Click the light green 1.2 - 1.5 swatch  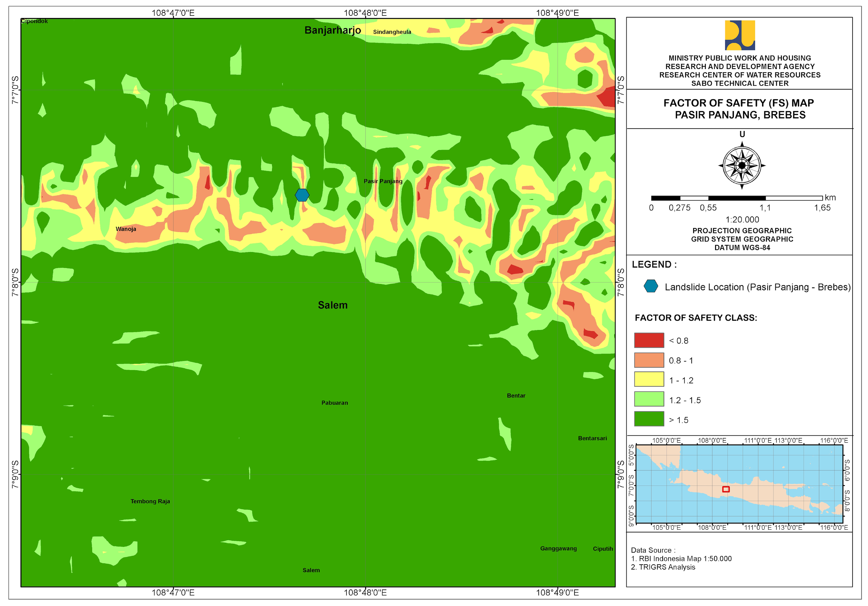[649, 399]
